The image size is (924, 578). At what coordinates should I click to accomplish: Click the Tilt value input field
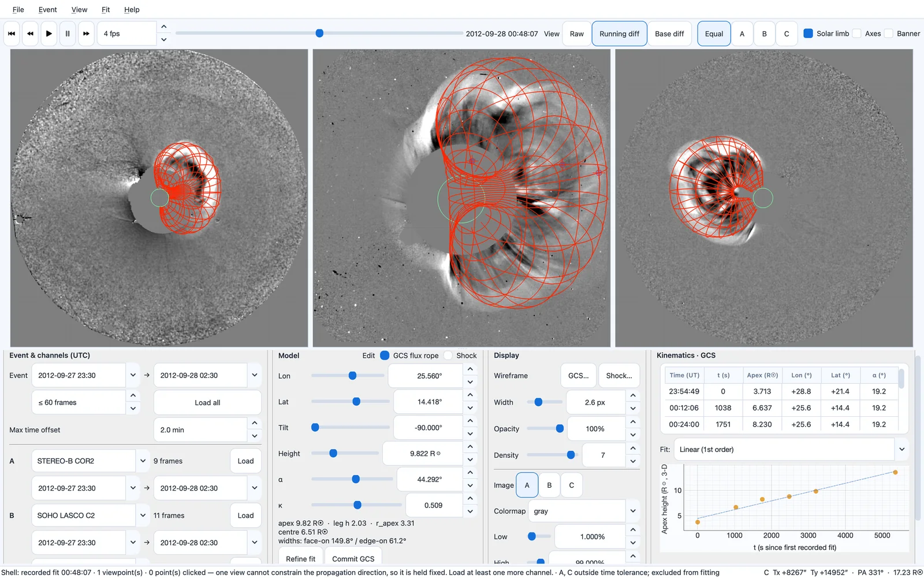[x=429, y=428]
